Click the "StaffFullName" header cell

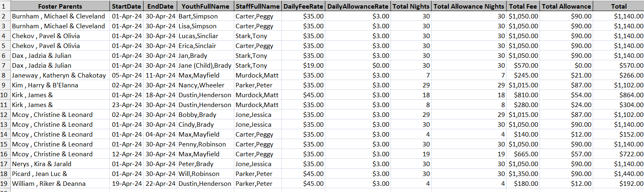[x=258, y=6]
